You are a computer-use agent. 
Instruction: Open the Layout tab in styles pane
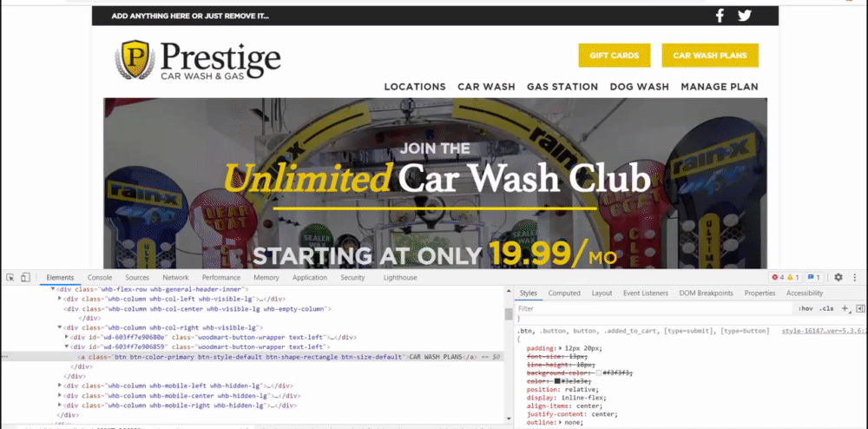pos(602,294)
